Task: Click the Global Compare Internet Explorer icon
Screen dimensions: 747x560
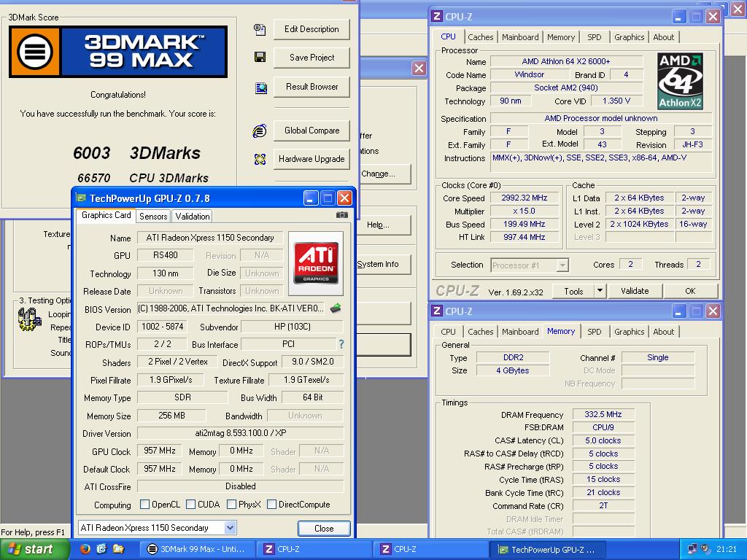Action: click(x=260, y=131)
